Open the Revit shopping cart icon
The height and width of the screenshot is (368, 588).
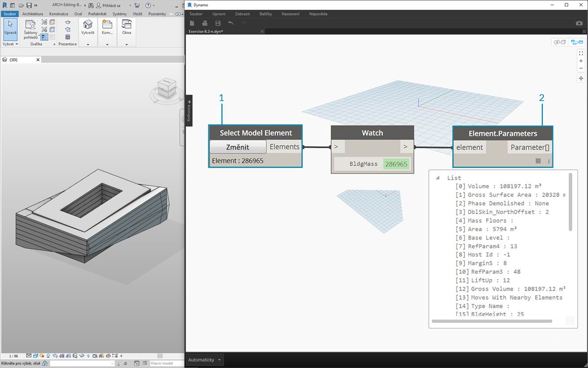[137, 5]
